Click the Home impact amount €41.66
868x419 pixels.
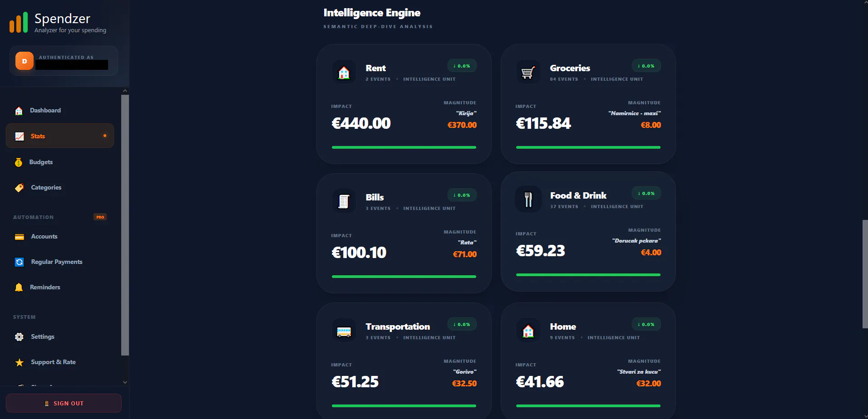540,382
